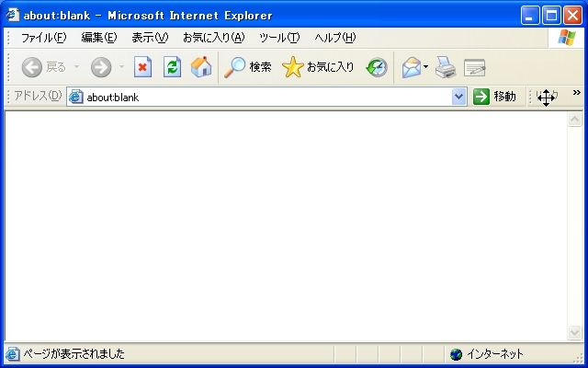Screen dimensions: 588x368
Task: Expand the address bar dropdown list
Action: pos(458,97)
